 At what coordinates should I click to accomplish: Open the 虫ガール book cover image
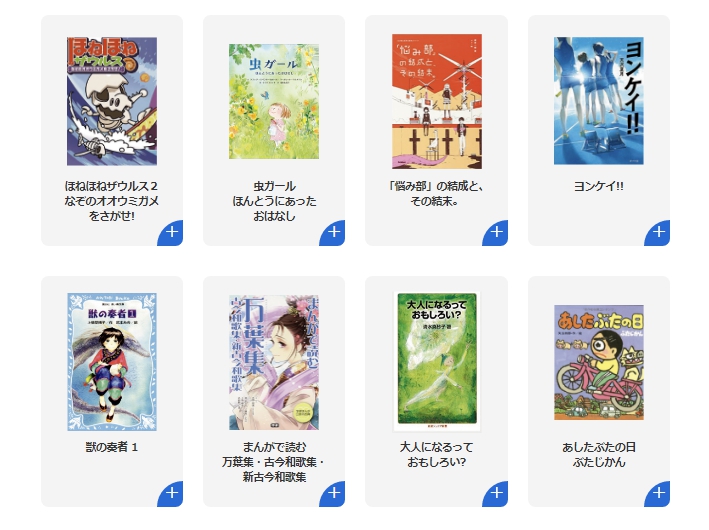[x=274, y=101]
